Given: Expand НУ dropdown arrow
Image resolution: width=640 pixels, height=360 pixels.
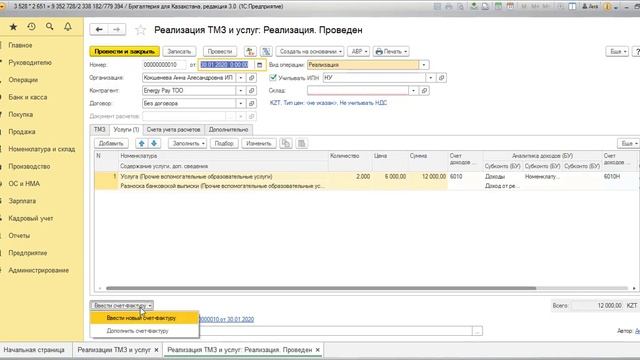Looking at the screenshot, I should click(x=431, y=78).
